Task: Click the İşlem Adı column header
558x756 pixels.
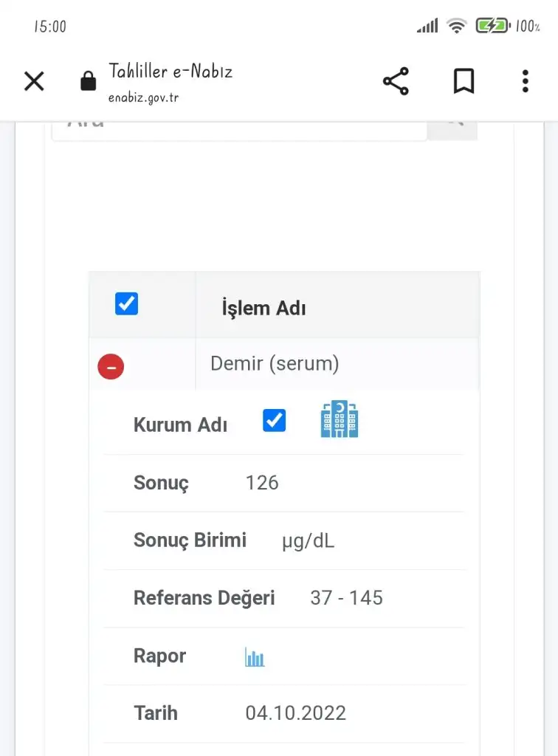Action: coord(263,309)
